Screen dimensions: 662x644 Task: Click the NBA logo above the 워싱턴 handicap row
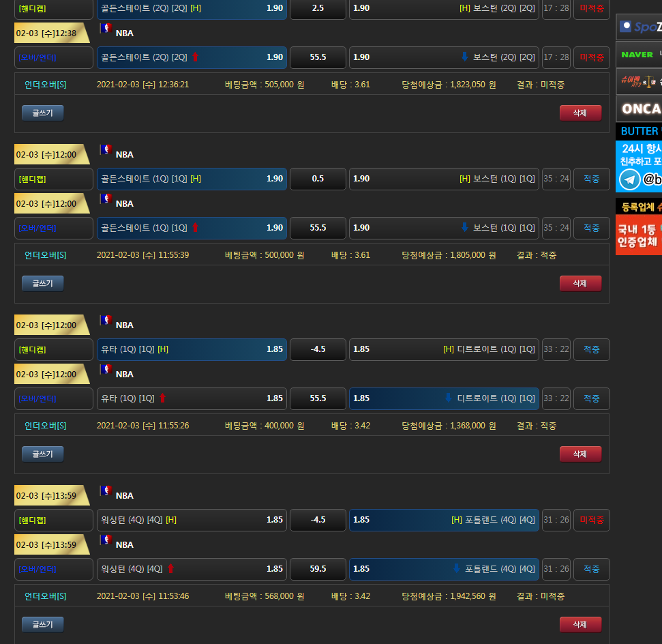(x=106, y=491)
